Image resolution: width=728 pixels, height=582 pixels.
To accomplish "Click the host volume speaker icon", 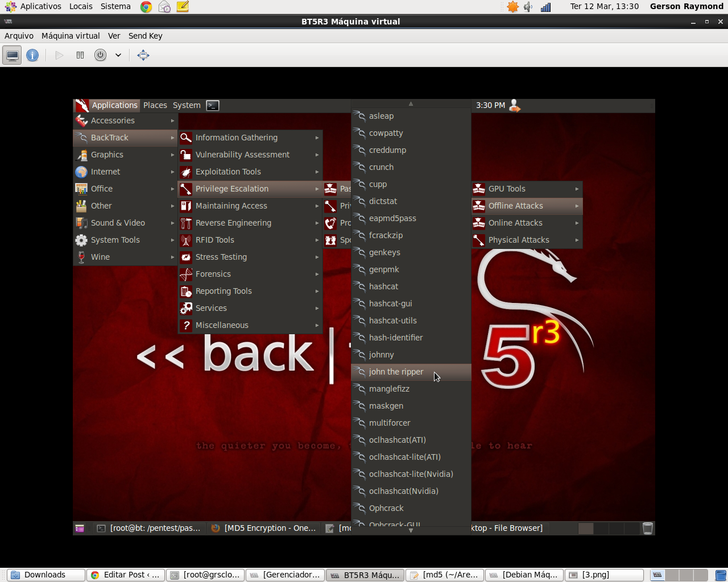I will [x=528, y=7].
